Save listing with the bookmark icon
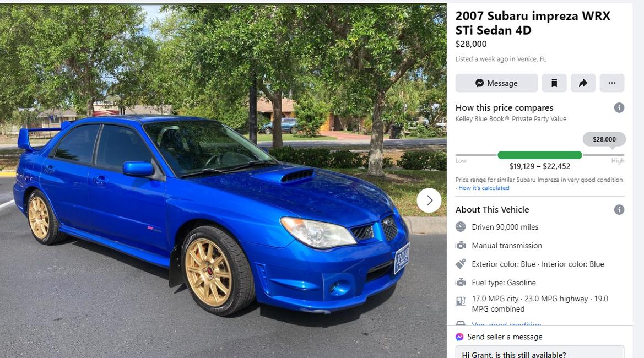Image resolution: width=644 pixels, height=358 pixels. [554, 83]
